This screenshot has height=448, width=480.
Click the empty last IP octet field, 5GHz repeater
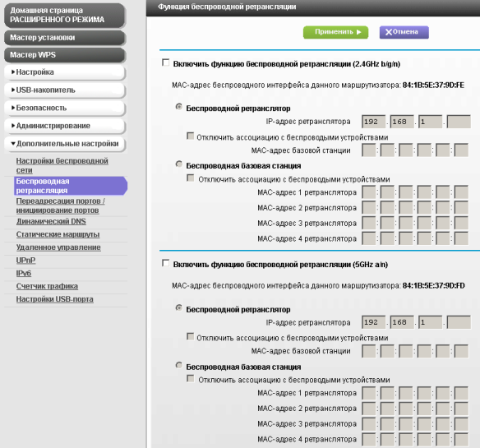(x=459, y=322)
